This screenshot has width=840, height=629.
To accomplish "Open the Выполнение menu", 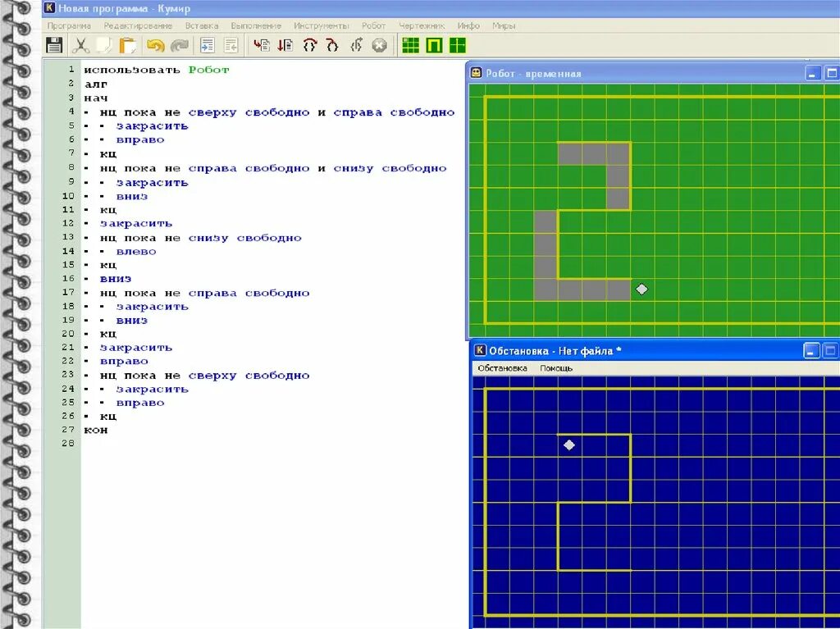I will [256, 25].
